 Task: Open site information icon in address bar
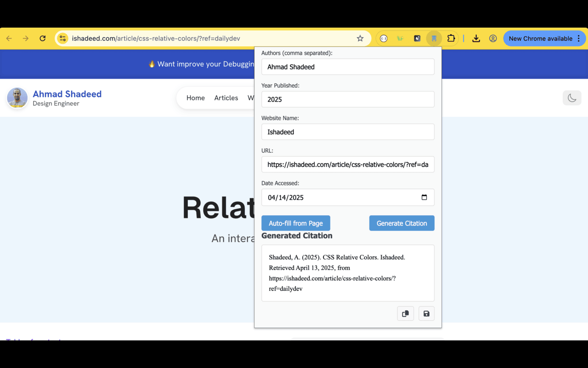(x=63, y=39)
